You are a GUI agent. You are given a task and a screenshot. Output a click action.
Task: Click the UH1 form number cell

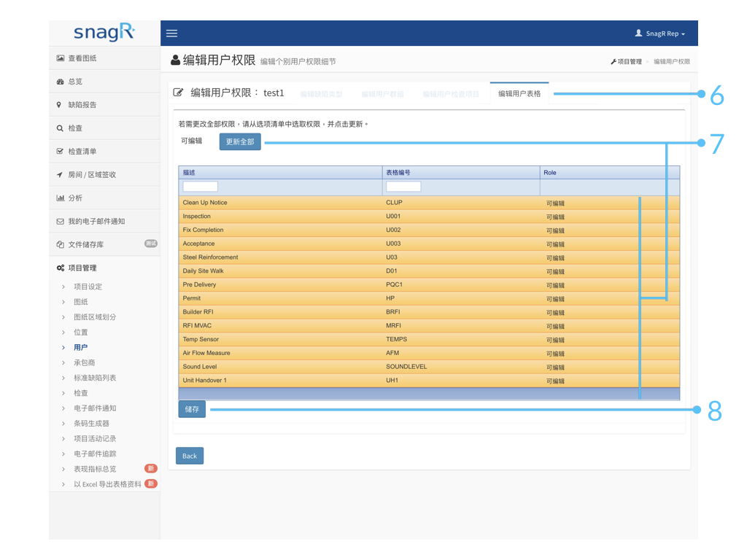392,381
